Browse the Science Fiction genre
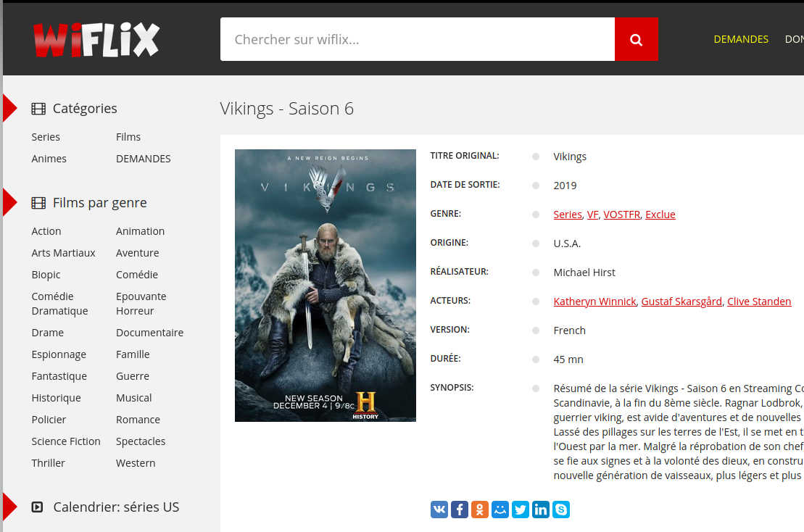 click(x=66, y=441)
